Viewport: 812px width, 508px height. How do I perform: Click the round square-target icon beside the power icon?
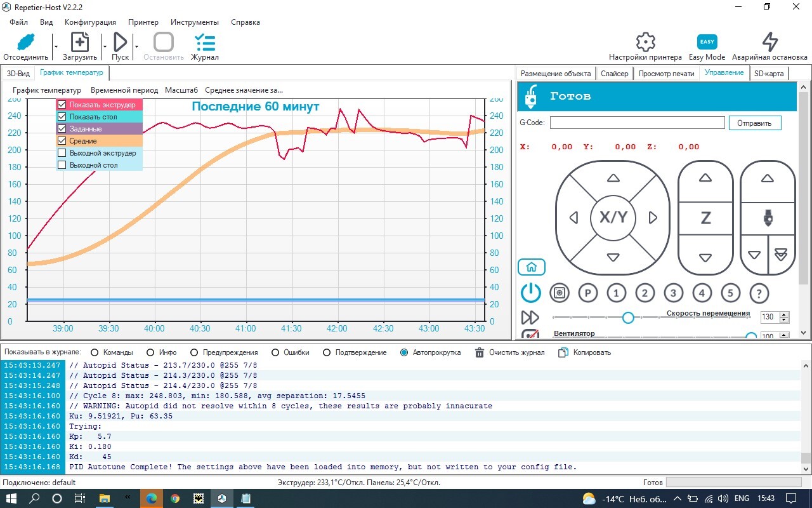559,293
